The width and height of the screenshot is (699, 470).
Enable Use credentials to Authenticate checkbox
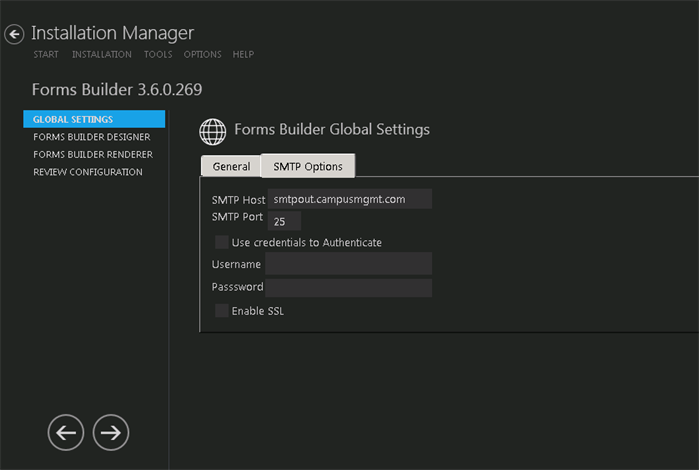pos(222,242)
